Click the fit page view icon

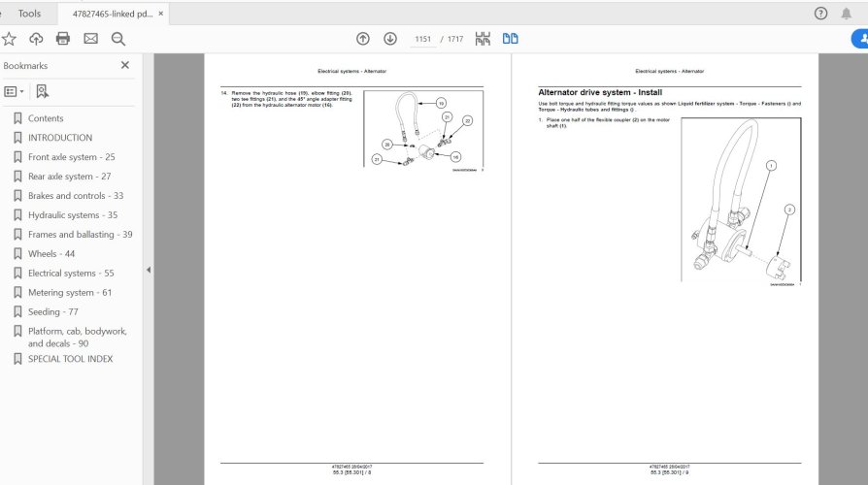[x=483, y=39]
